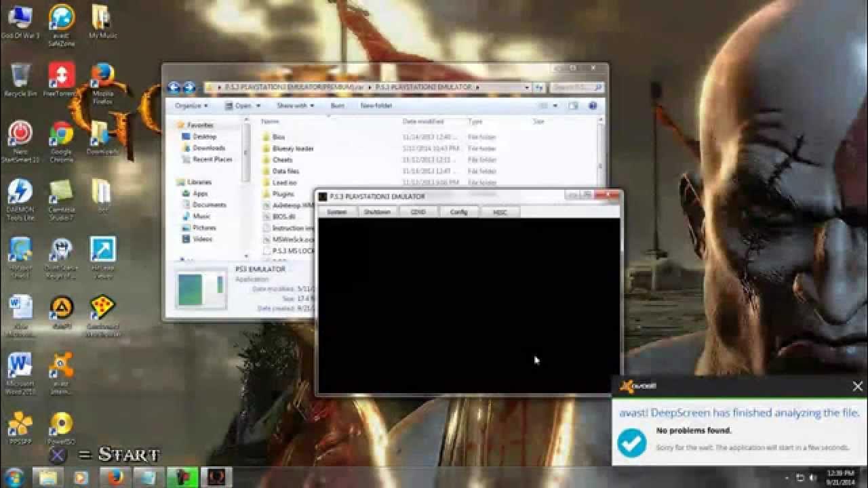868x488 pixels.
Task: Click the Explorer Forward arrow button
Action: coord(189,87)
